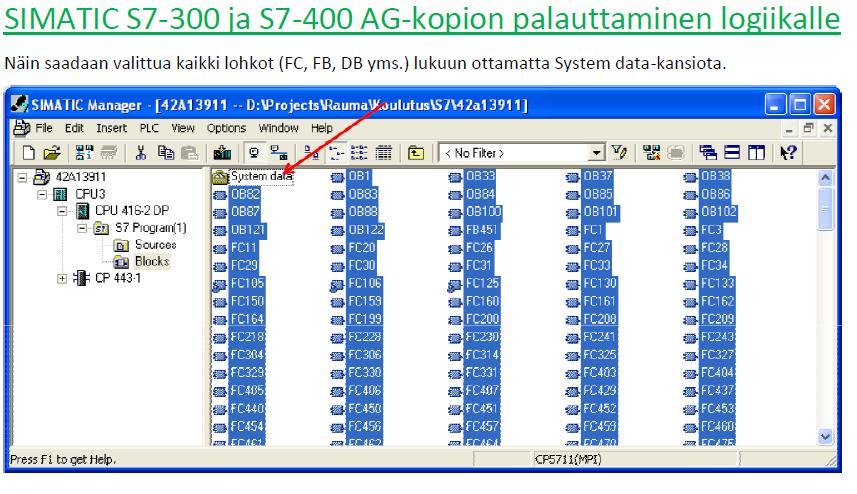
Task: Click the context Help arrow icon
Action: tap(788, 153)
